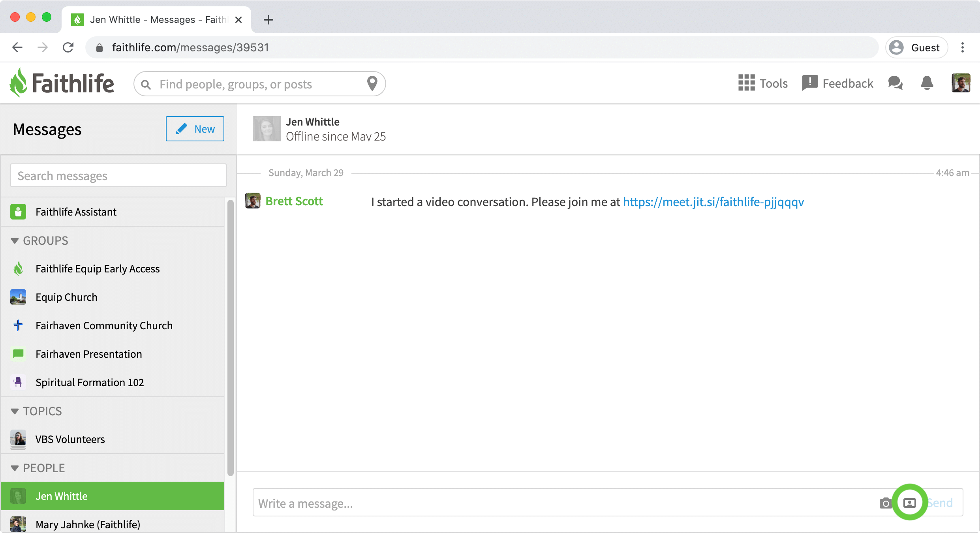This screenshot has width=980, height=533.
Task: Click the Fairhaven Community Church cross icon
Action: [x=18, y=325]
